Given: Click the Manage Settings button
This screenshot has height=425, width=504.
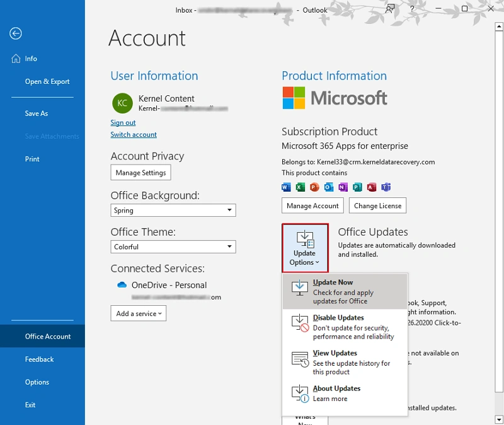Looking at the screenshot, I should pos(140,172).
